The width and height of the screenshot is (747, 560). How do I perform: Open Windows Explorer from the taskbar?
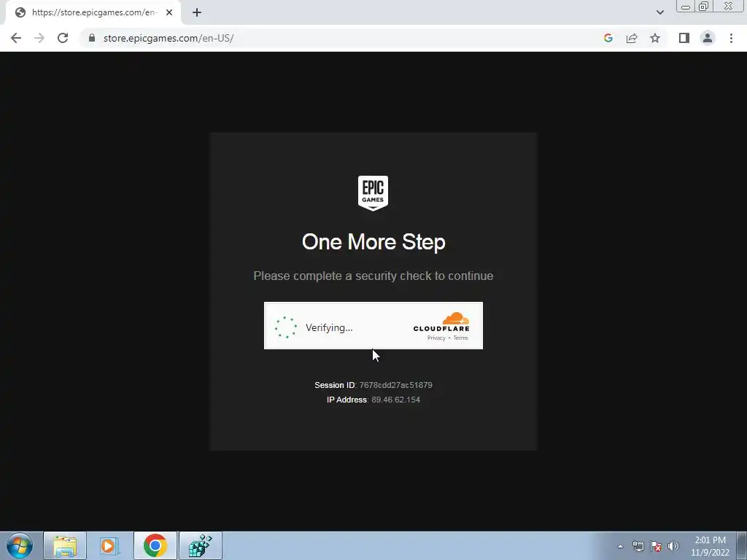(x=65, y=545)
